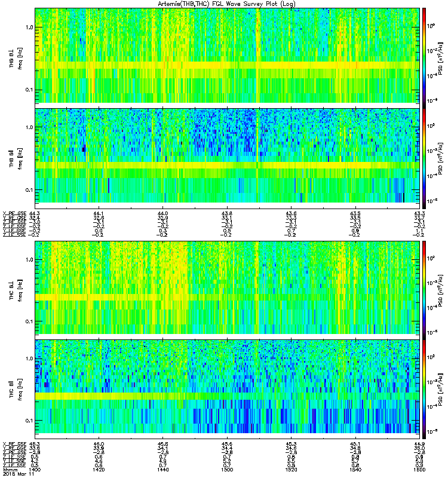
Task: Click the '44.0' X_RE_GSE value
Action: tap(162, 213)
